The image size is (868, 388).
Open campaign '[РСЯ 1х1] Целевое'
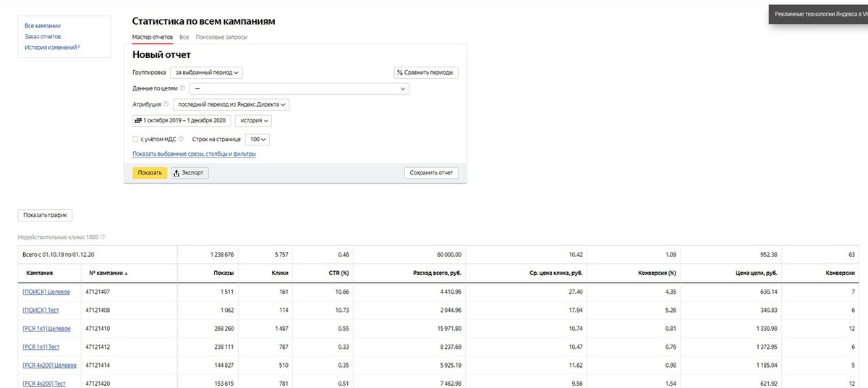(47, 329)
